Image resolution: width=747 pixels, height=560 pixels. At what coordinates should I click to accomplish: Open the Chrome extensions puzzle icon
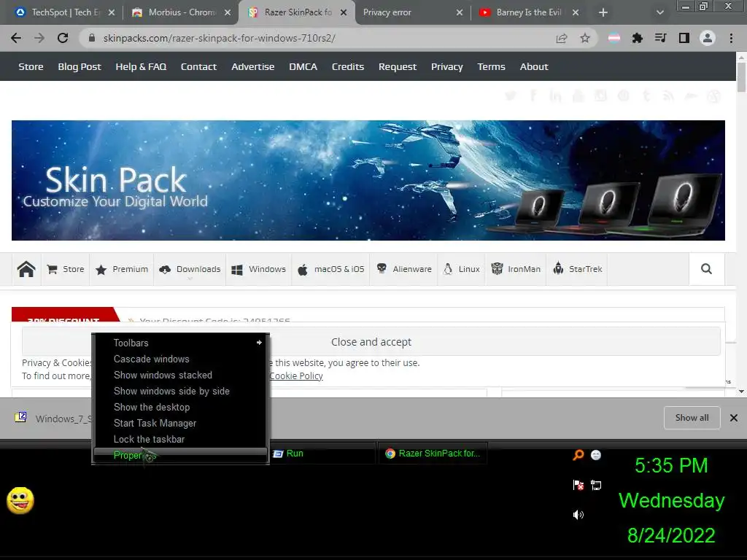tap(637, 38)
